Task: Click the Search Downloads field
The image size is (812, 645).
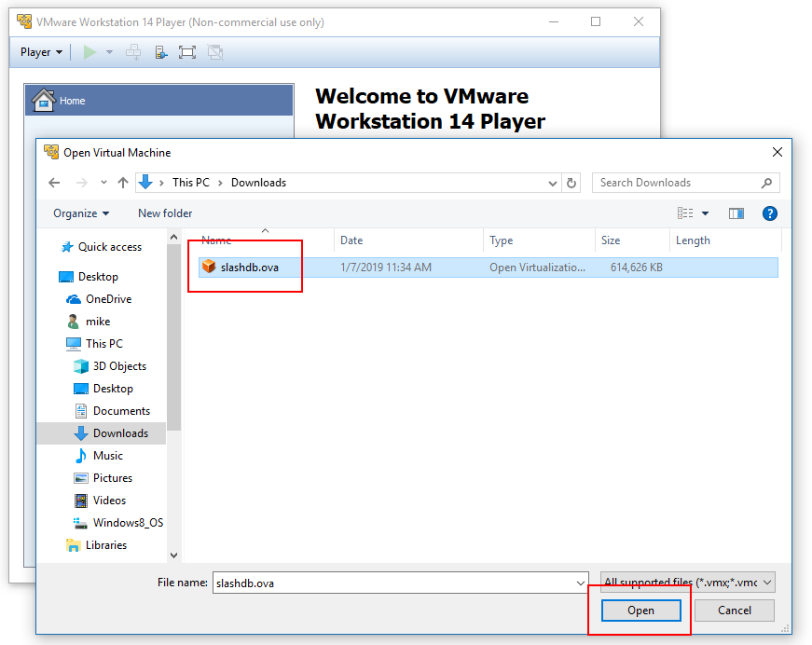Action: (x=678, y=183)
